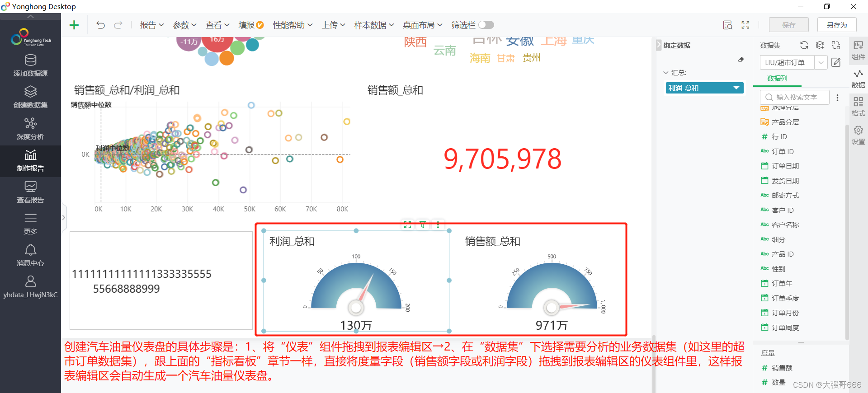Open the 报告 menu

click(x=151, y=25)
